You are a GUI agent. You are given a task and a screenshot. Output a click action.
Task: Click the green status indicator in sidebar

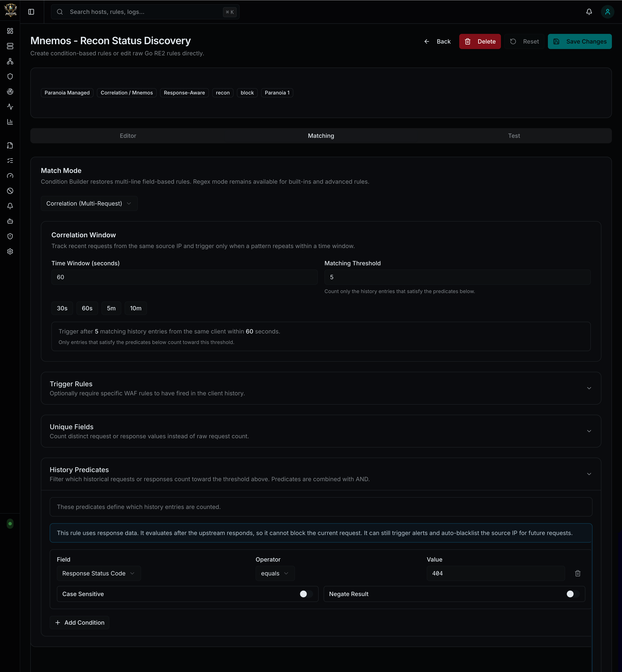tap(10, 523)
